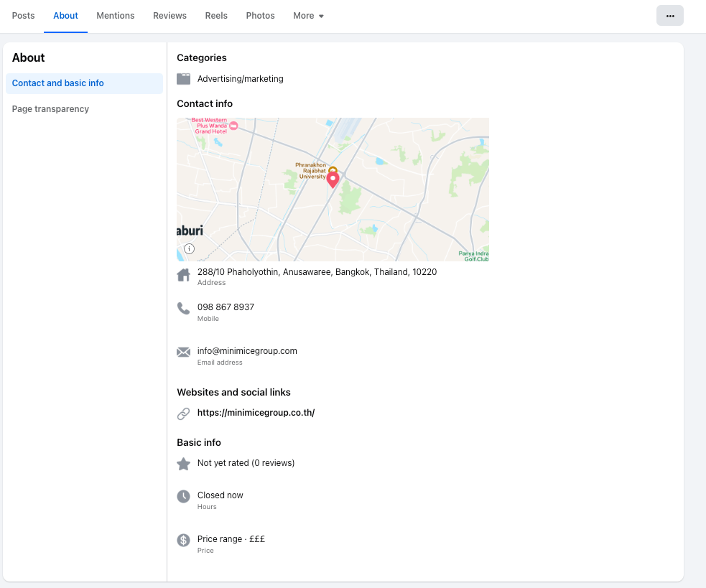Screen dimensions: 706x588
Task: Open the Reels tab
Action: point(216,16)
